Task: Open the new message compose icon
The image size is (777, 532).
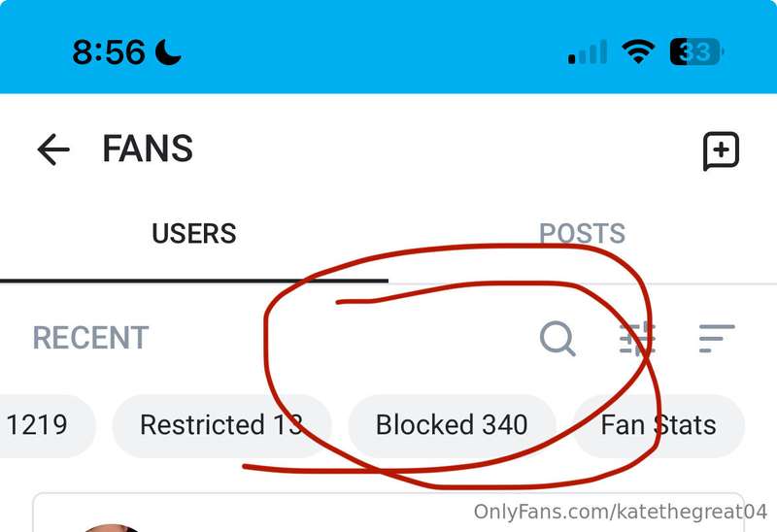Action: pos(721,151)
